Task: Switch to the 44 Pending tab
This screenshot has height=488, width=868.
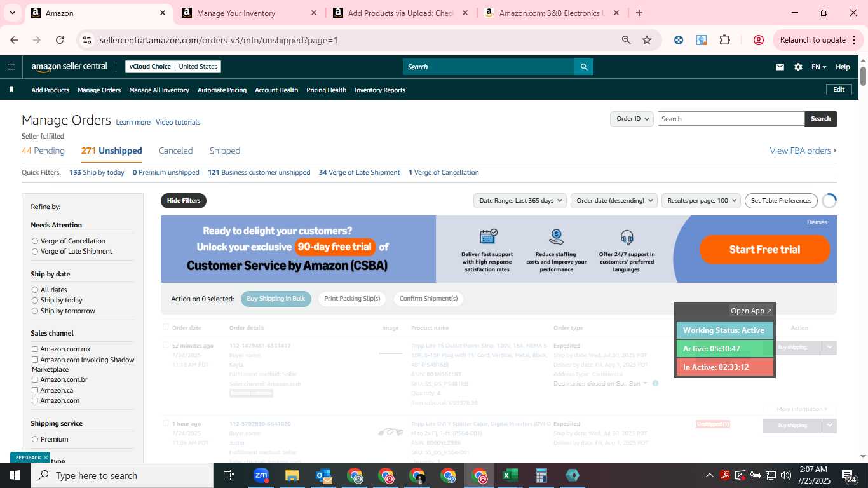Action: pyautogui.click(x=43, y=151)
